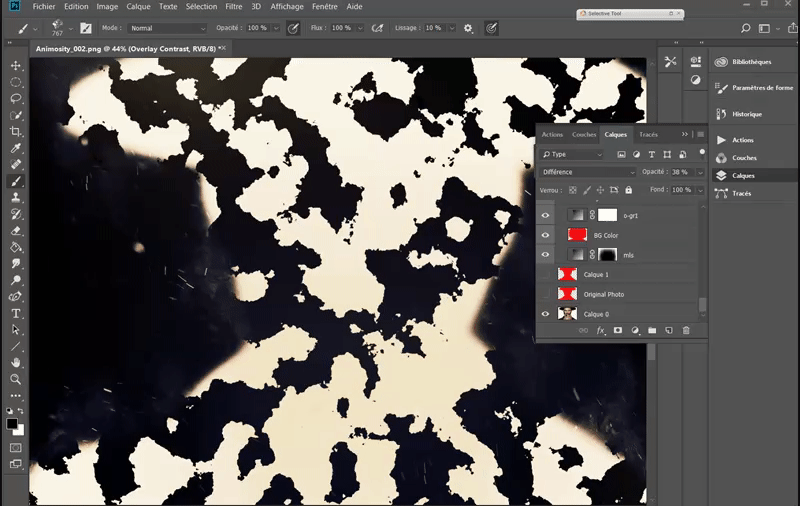Open the Filtre menu
The width and height of the screenshot is (800, 506).
coord(234,7)
